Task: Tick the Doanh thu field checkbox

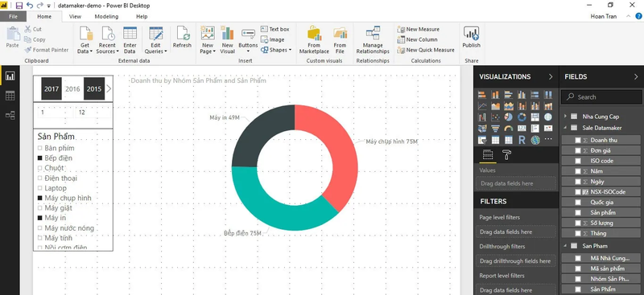Action: tap(578, 140)
